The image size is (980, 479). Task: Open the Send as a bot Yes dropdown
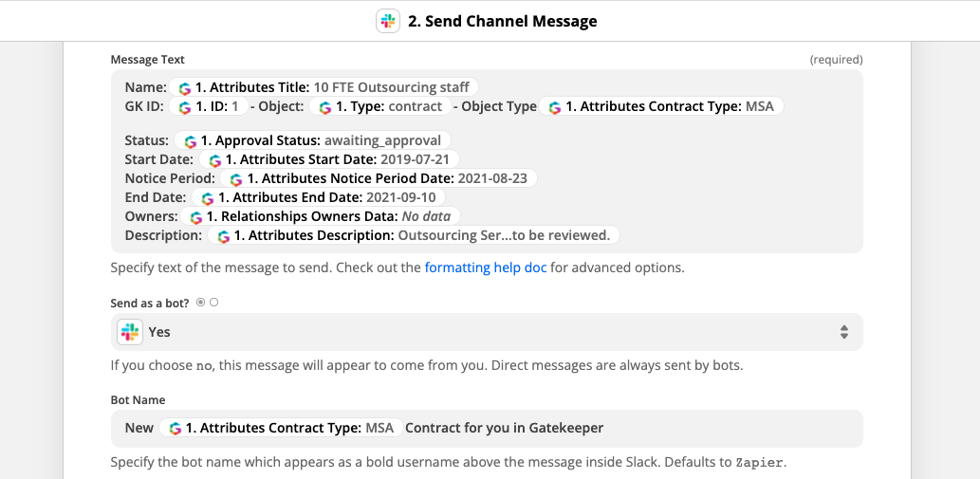pos(487,332)
